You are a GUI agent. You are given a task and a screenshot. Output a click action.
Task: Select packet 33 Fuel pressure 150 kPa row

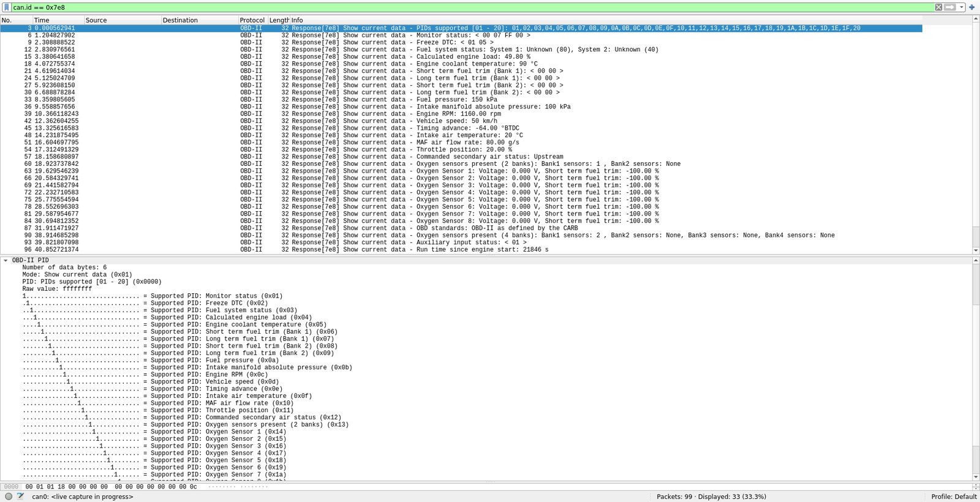461,100
